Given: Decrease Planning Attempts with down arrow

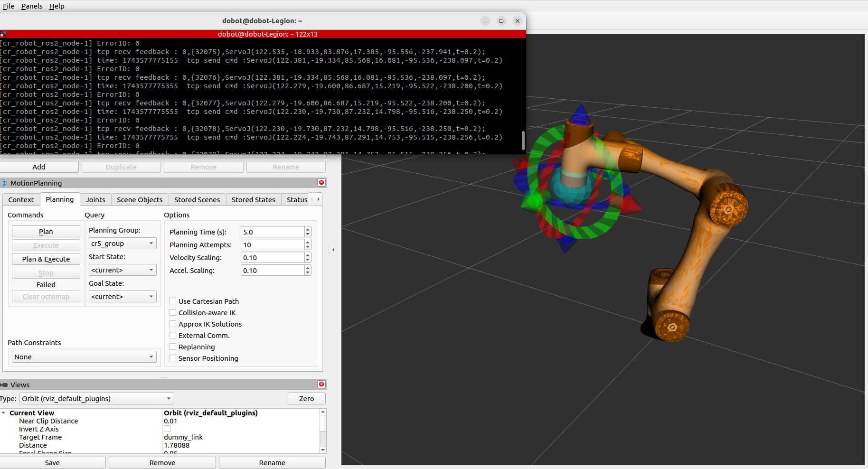Looking at the screenshot, I should click(x=308, y=247).
